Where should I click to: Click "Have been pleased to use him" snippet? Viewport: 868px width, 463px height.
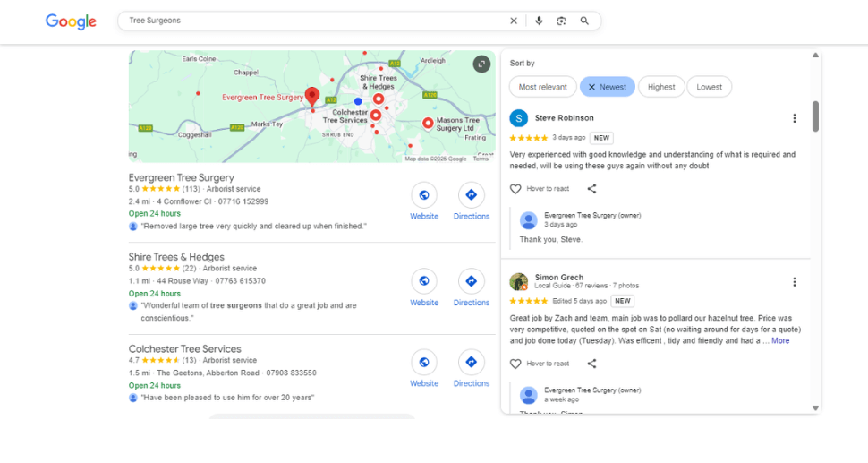point(227,398)
